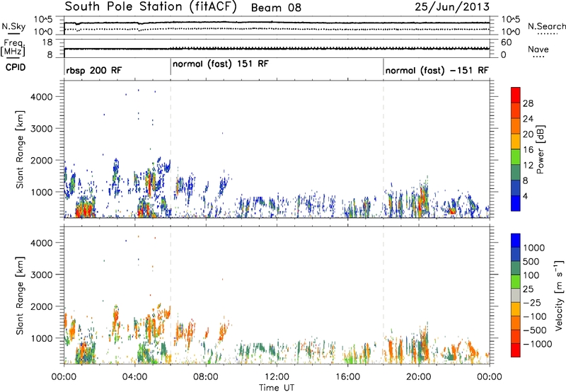Viewport: 566px width, 392px height.
Task: Click the '12:00' time axis tick label
Action: click(x=277, y=377)
